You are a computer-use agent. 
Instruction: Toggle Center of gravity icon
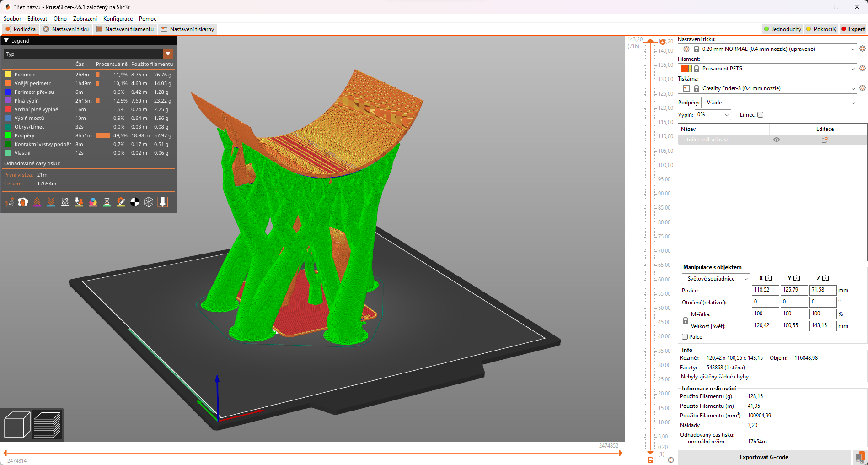pos(135,202)
